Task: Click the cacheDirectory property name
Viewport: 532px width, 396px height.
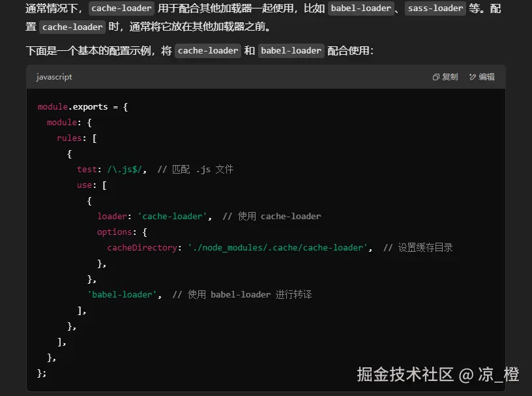Action: [x=142, y=248]
